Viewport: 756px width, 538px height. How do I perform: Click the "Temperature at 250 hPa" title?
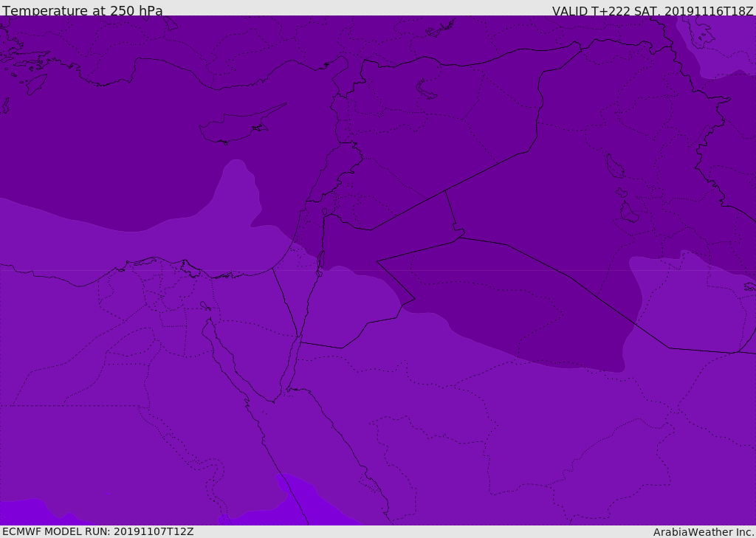83,10
